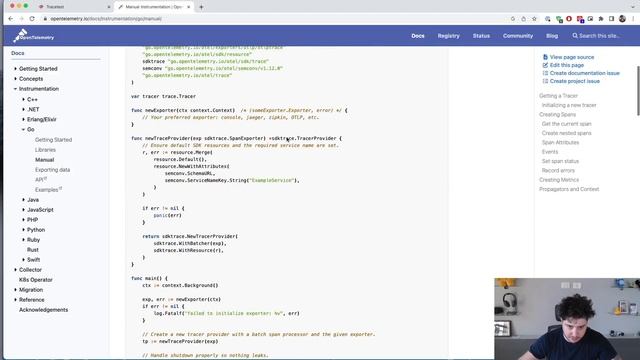Open the Registry navigation item
Screen dimensions: 640x360
pyautogui.click(x=449, y=36)
